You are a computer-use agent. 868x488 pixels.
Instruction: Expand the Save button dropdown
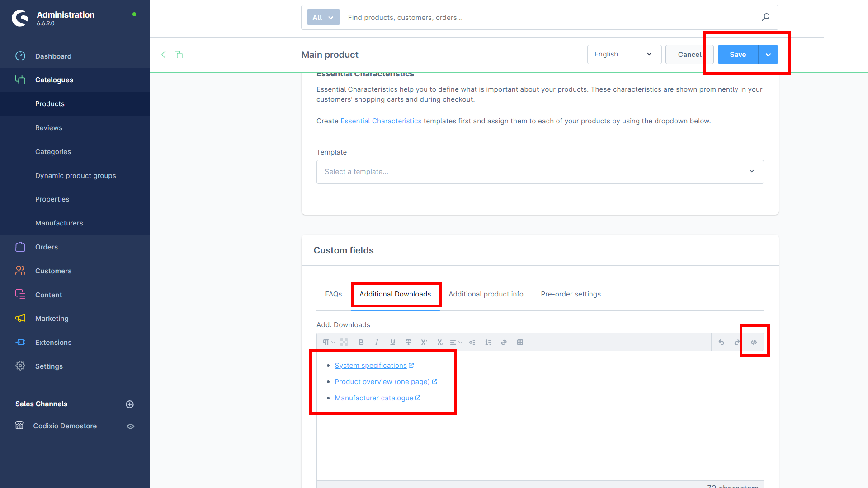tap(769, 54)
